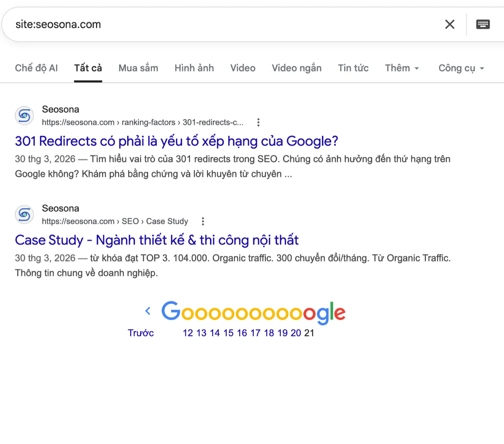
Task: Go to results page 14
Action: point(215,333)
